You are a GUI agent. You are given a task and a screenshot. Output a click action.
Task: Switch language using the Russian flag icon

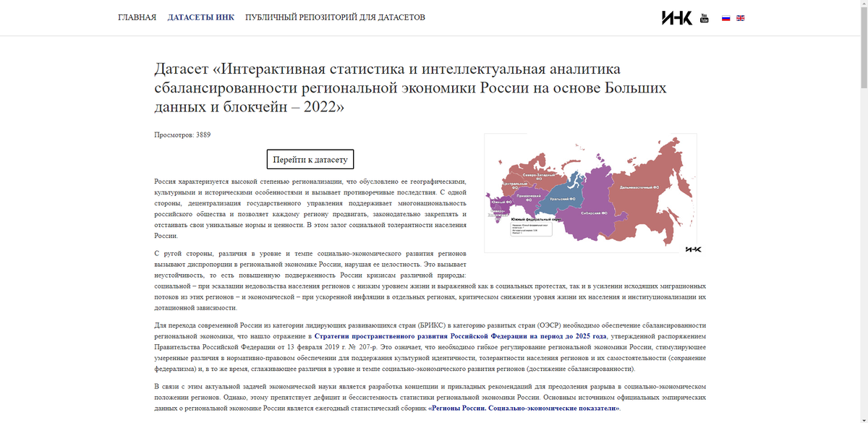pos(726,17)
